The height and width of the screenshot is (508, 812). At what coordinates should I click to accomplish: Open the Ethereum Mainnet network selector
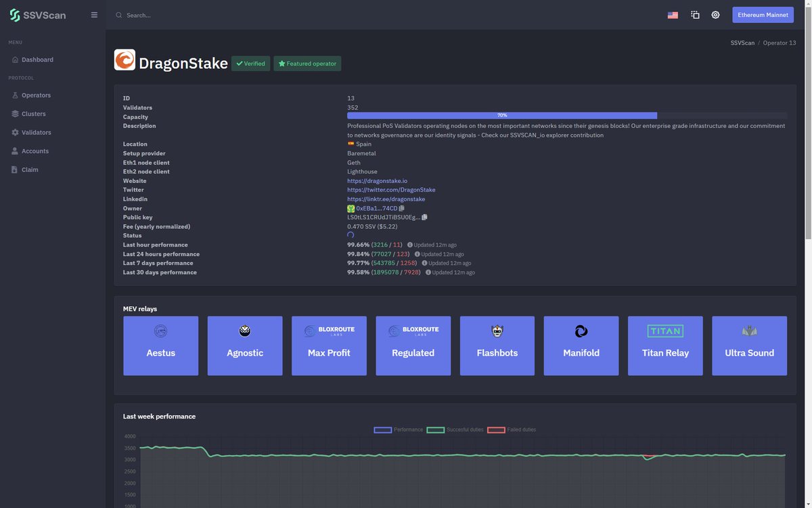click(x=763, y=15)
